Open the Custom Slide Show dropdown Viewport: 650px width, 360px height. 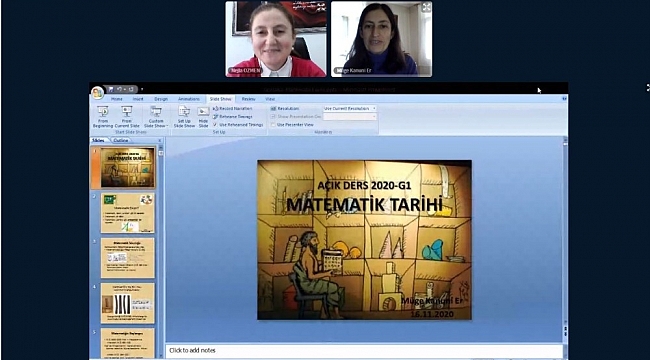tap(156, 117)
